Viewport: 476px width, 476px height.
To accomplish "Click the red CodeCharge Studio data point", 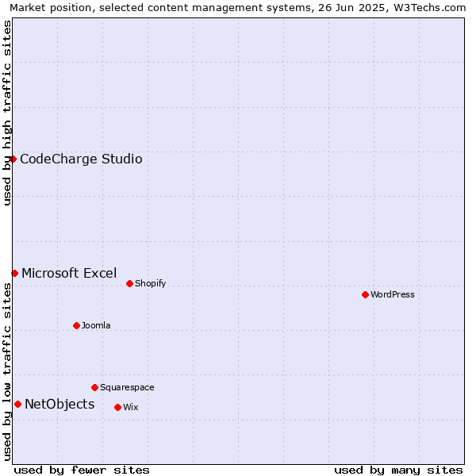I will click(13, 159).
